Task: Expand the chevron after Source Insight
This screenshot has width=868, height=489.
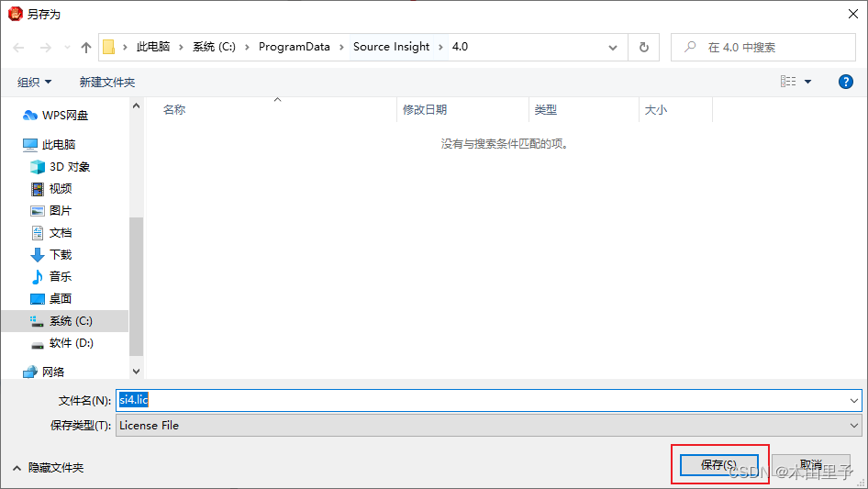Action: [x=440, y=47]
